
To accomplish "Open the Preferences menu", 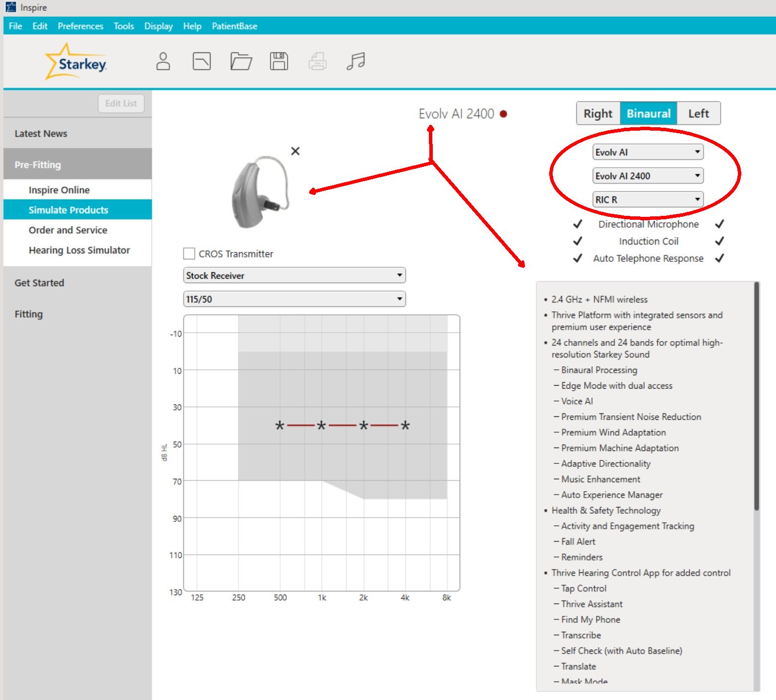I will click(x=81, y=26).
